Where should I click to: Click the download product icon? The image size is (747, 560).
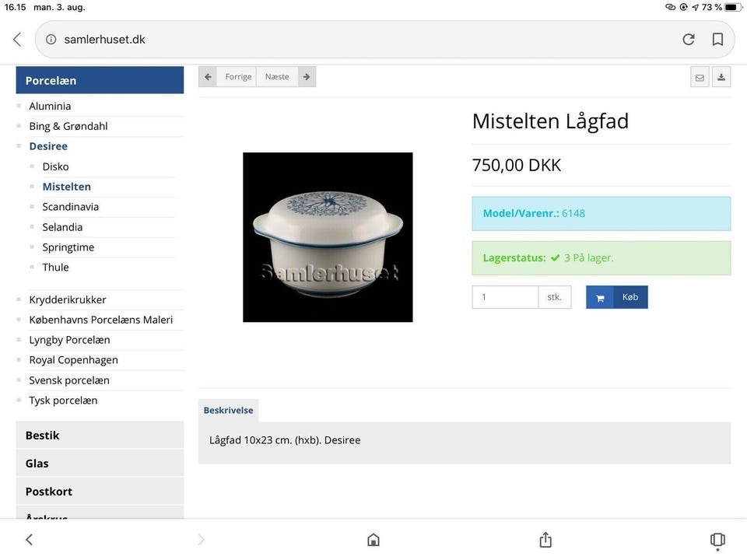pos(721,77)
